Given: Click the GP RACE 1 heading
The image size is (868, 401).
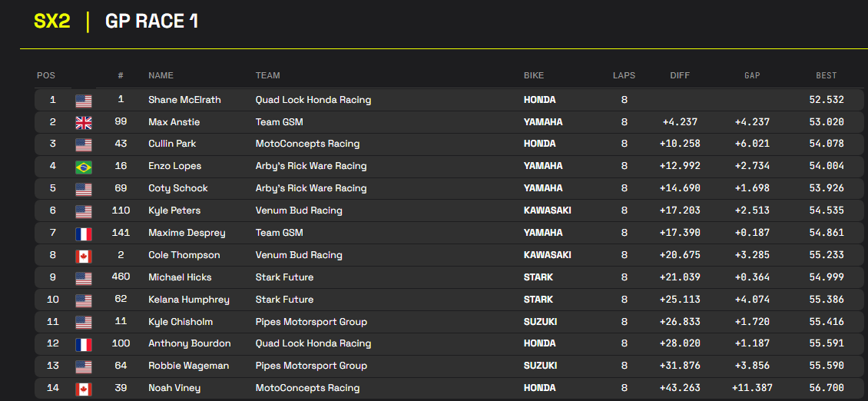Looking at the screenshot, I should click(x=151, y=21).
